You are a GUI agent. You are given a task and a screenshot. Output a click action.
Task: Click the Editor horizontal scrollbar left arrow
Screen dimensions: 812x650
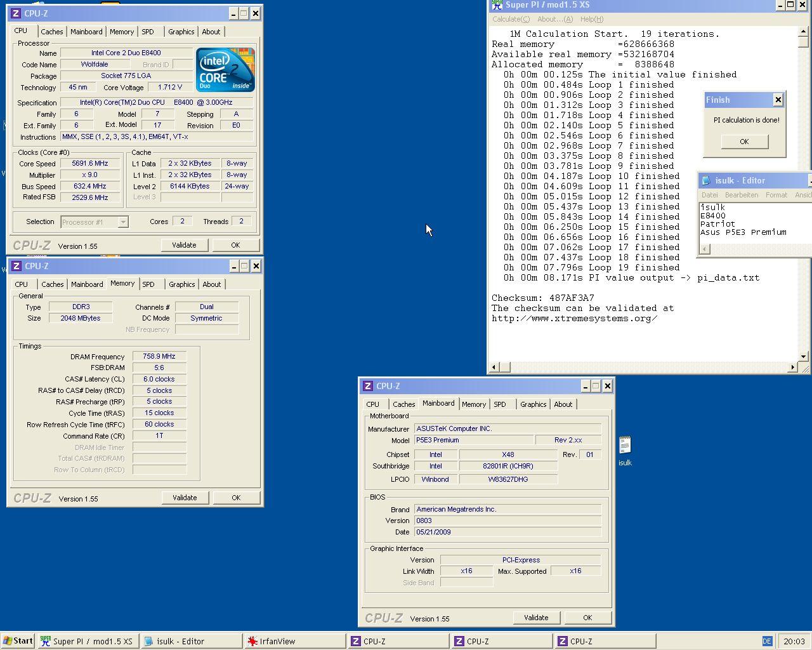point(705,249)
